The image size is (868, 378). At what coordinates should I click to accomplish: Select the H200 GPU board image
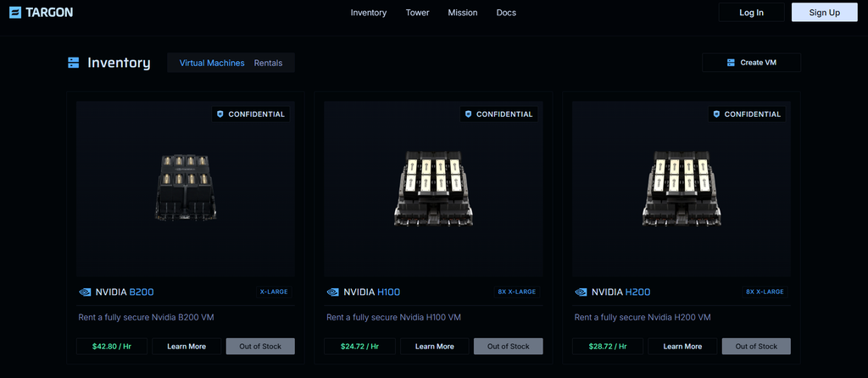(x=682, y=188)
